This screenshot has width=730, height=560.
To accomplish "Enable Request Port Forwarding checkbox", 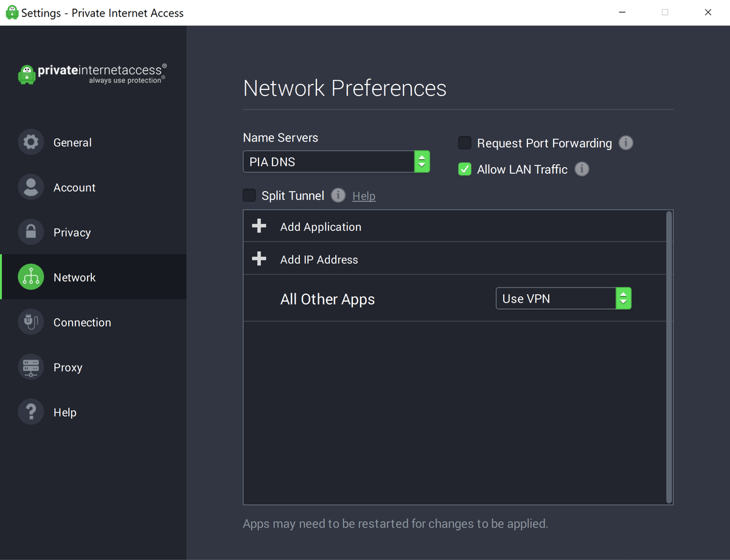I will coord(465,143).
